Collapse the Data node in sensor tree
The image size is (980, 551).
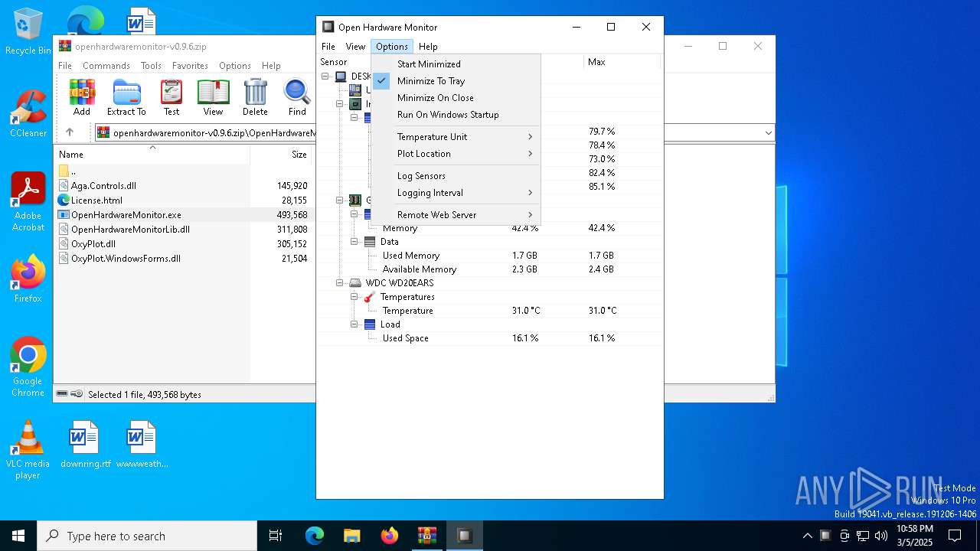[354, 242]
